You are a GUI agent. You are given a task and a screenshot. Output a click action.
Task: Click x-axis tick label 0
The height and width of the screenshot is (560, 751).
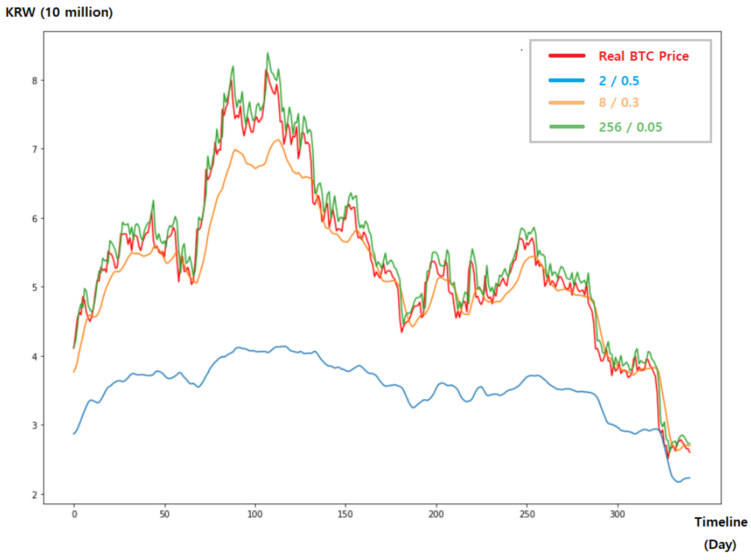[74, 514]
